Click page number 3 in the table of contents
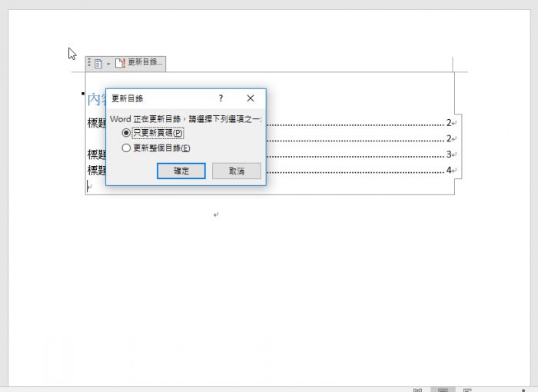Screen dimensions: 538x392 448,154
